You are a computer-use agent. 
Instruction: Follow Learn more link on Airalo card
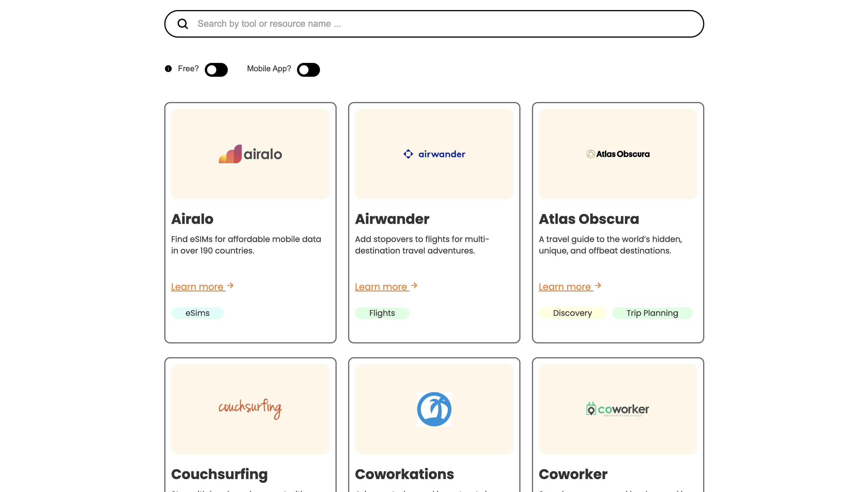click(198, 287)
